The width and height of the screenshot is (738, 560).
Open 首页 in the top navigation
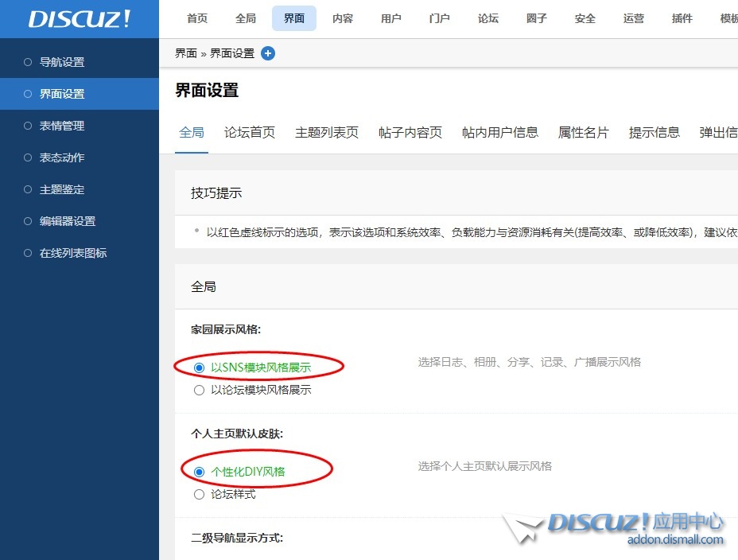197,18
